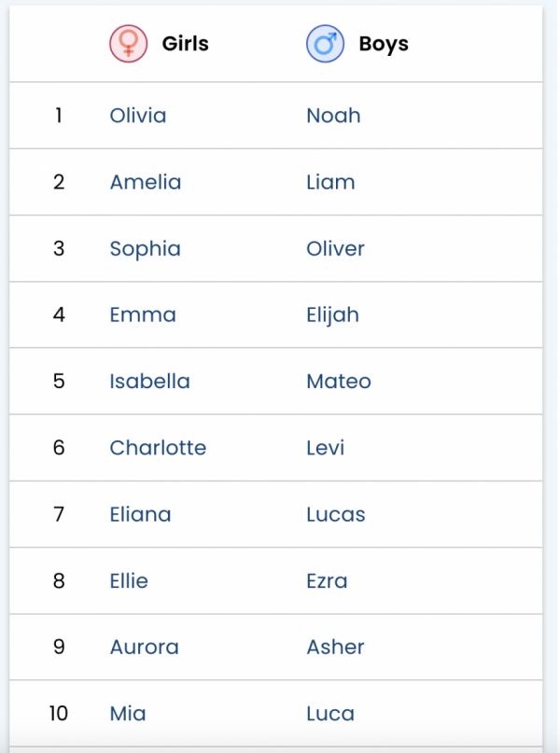Open the boy name Asher
The width and height of the screenshot is (560, 753).
point(335,647)
